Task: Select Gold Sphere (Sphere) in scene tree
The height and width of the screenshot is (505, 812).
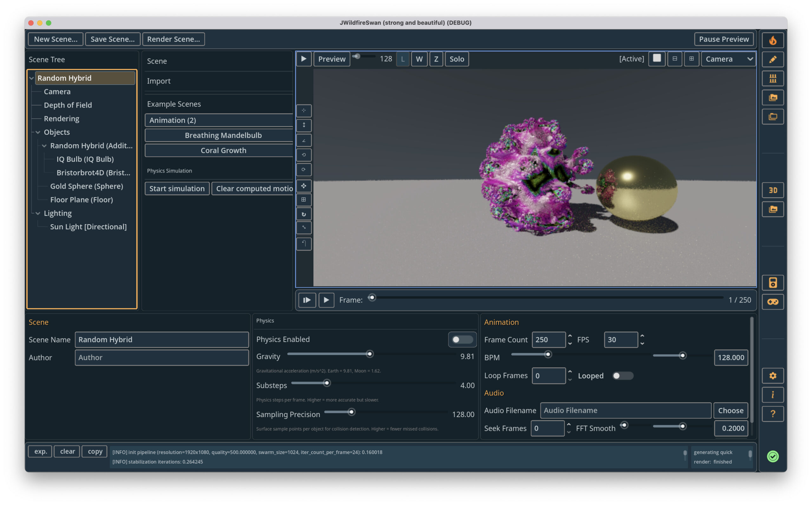Action: pyautogui.click(x=87, y=186)
